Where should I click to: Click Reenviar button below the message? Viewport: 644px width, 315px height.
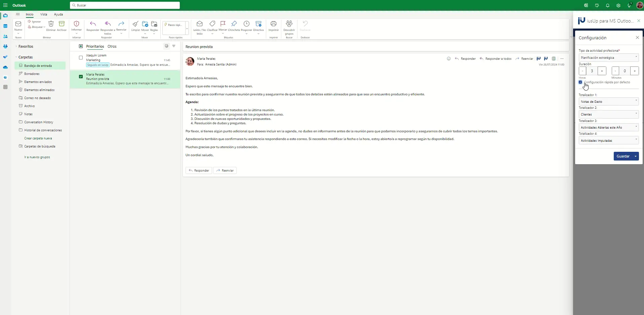point(225,171)
